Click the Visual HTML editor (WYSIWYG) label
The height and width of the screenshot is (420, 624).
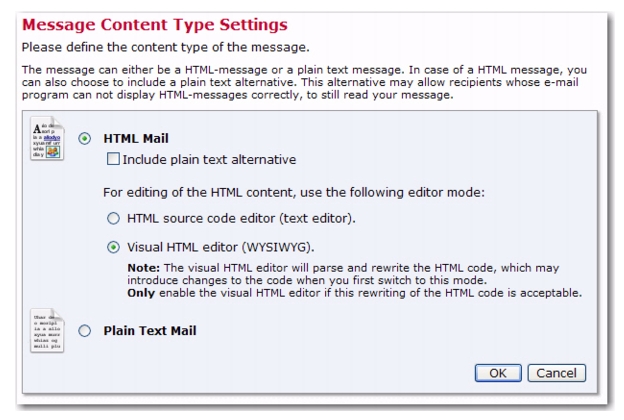pyautogui.click(x=220, y=248)
